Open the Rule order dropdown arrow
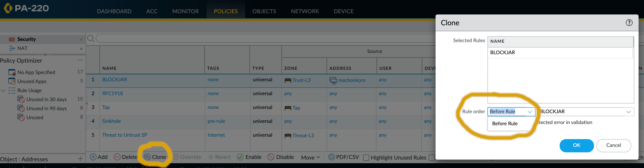 (530, 112)
